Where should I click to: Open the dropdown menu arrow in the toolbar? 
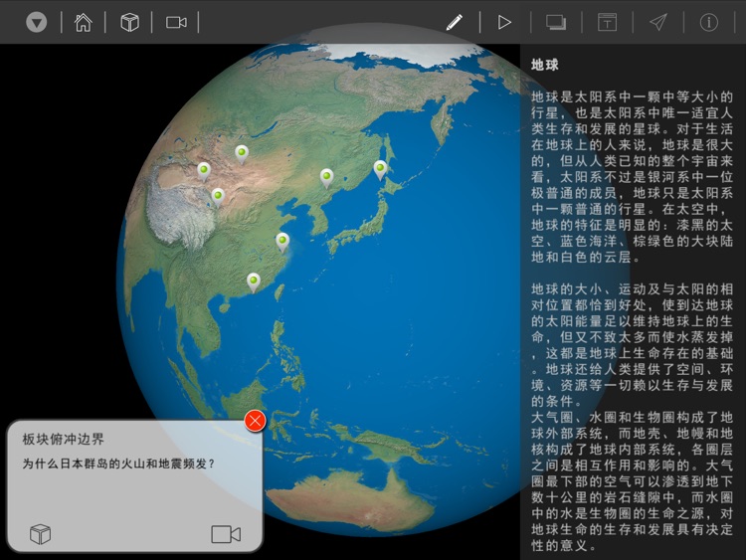(36, 22)
